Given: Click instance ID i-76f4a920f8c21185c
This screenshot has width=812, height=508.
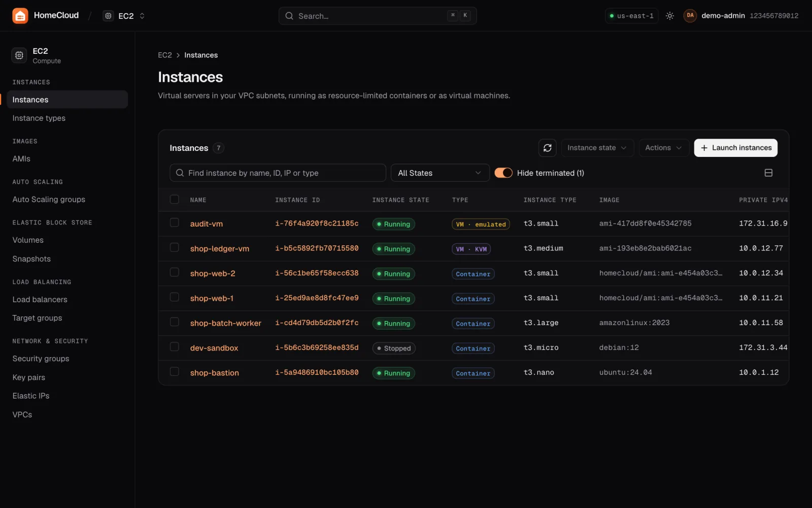Looking at the screenshot, I should [x=317, y=224].
